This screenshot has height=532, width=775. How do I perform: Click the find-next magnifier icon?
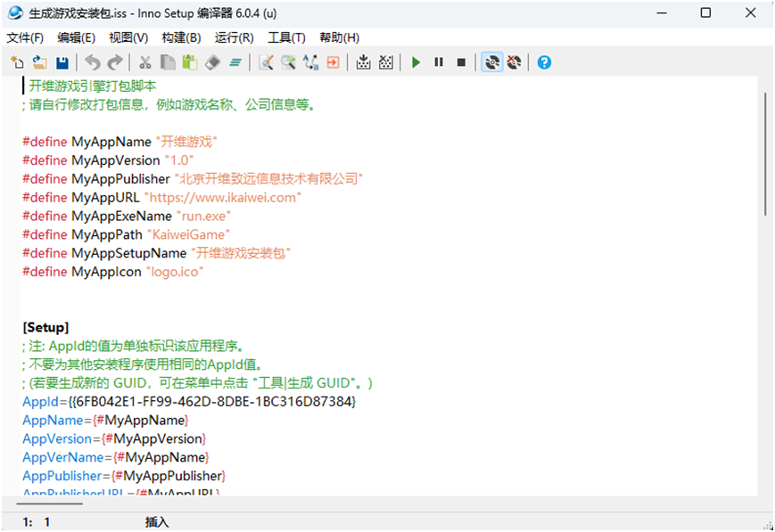pos(288,62)
